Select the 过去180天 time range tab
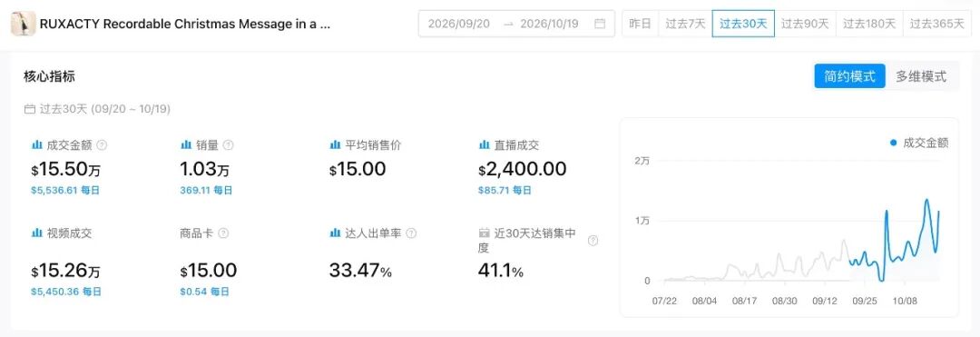This screenshot has height=337, width=980. click(x=868, y=24)
